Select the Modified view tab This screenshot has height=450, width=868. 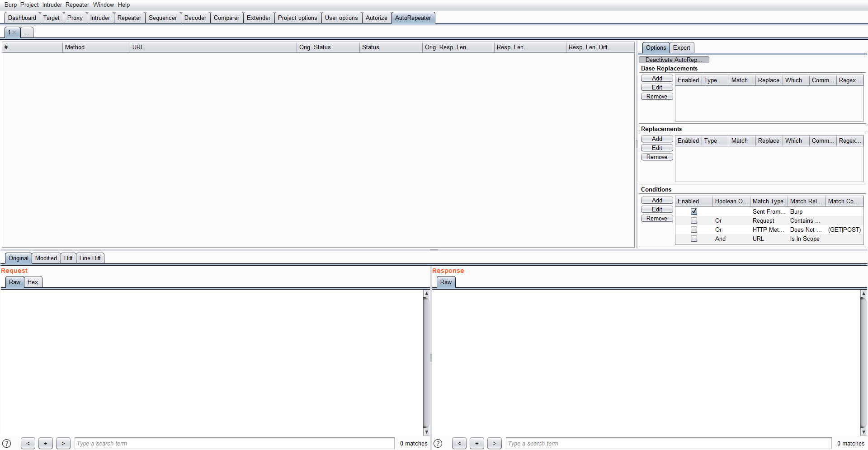(x=46, y=258)
